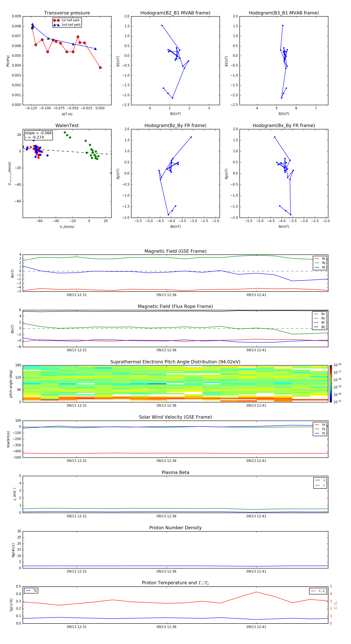Viewport: 351px width, 644px height.
Task: Click 'Vremaining(km/s)' y-axis label
Action: point(10,173)
